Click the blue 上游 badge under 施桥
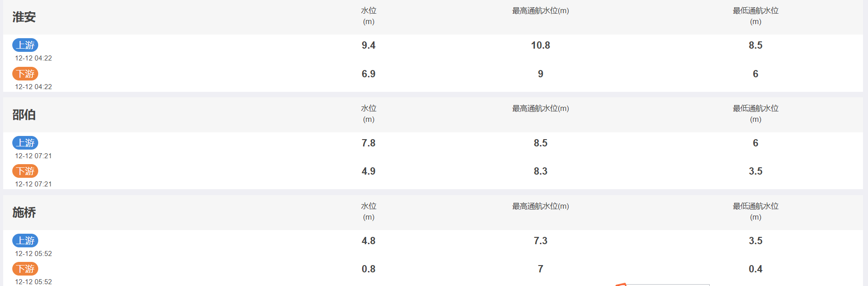This screenshot has width=868, height=286. tap(25, 241)
